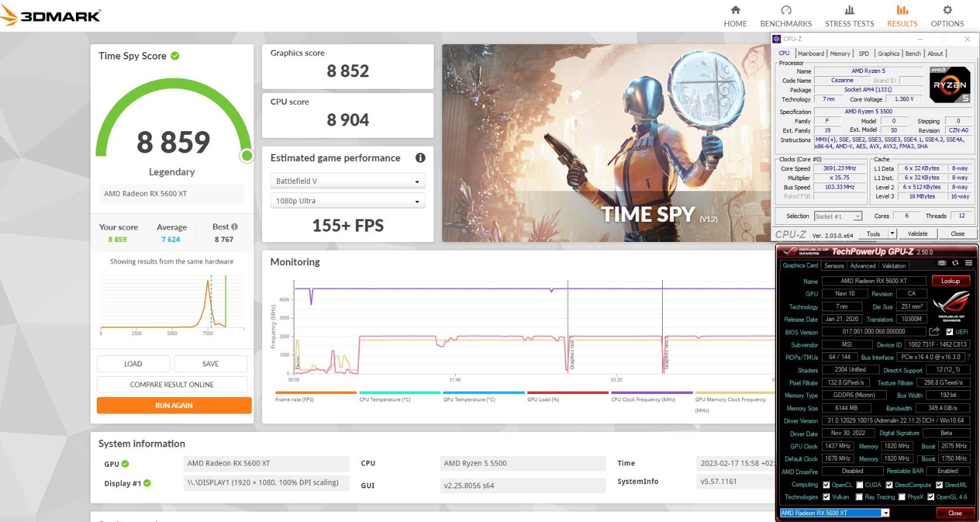The image size is (980, 522).
Task: Open the About tab in CPU-Z
Action: point(935,53)
